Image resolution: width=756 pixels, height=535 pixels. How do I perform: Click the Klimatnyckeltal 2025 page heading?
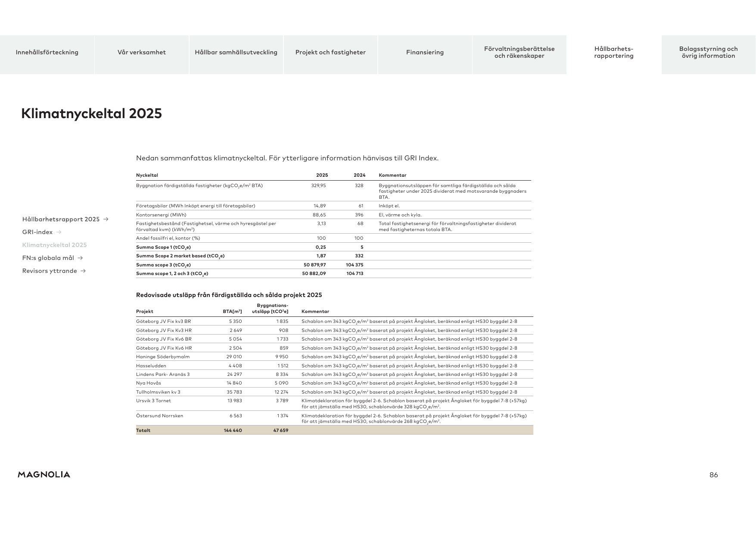(91, 113)
